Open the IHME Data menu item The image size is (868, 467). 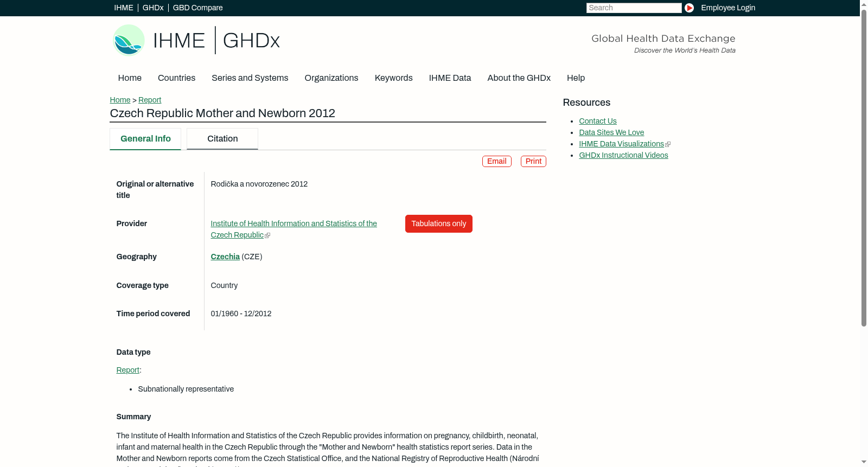pyautogui.click(x=450, y=78)
